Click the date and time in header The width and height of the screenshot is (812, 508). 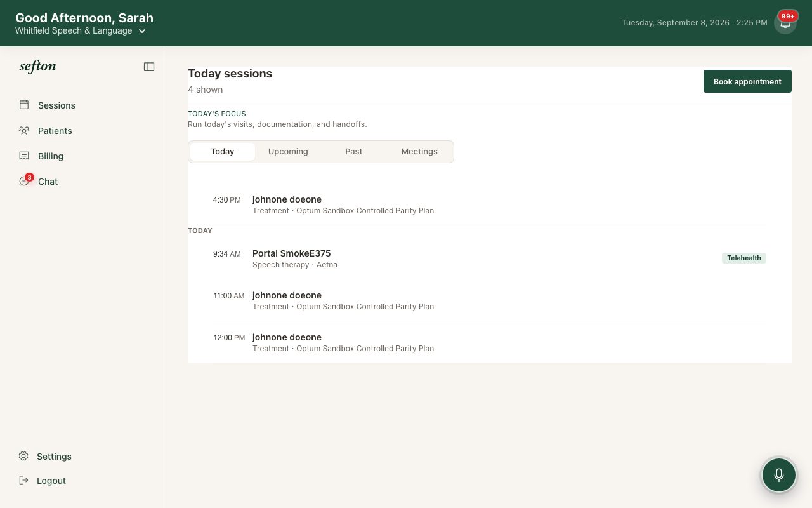click(695, 23)
